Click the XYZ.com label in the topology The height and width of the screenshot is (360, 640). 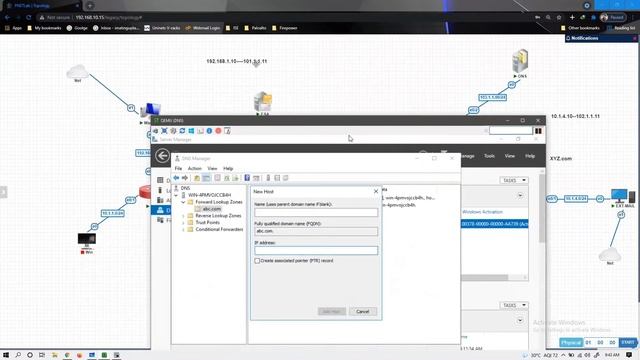pyautogui.click(x=561, y=158)
